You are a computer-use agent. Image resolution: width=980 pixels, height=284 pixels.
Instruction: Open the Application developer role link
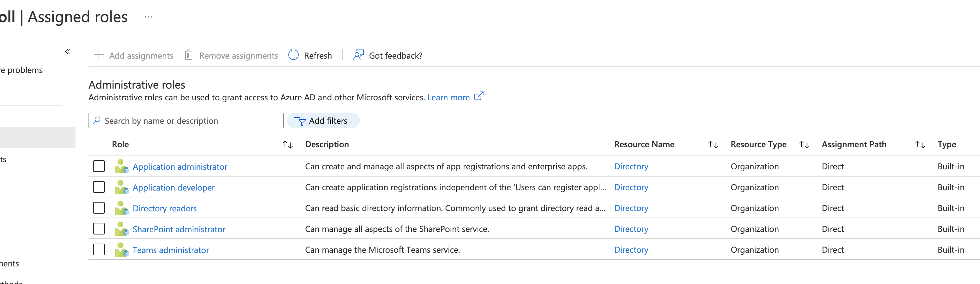pos(173,188)
